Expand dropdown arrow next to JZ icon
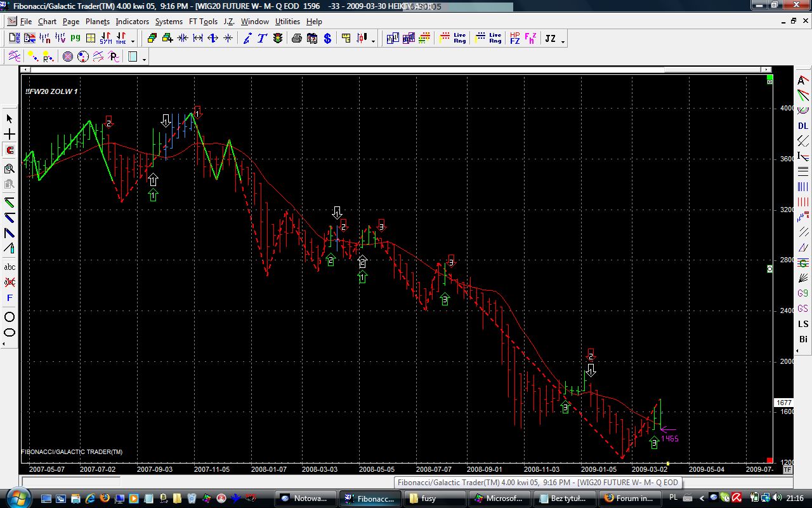The height and width of the screenshot is (508, 812). pos(563,41)
